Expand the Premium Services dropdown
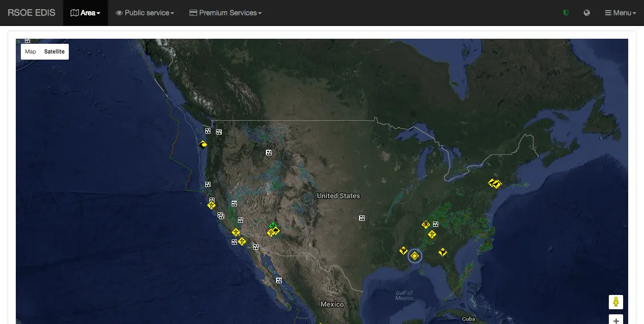 point(226,13)
